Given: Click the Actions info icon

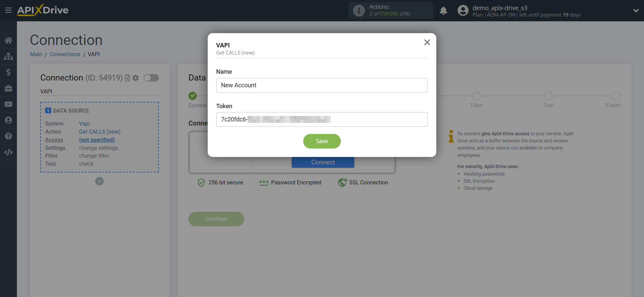Looking at the screenshot, I should [x=359, y=10].
